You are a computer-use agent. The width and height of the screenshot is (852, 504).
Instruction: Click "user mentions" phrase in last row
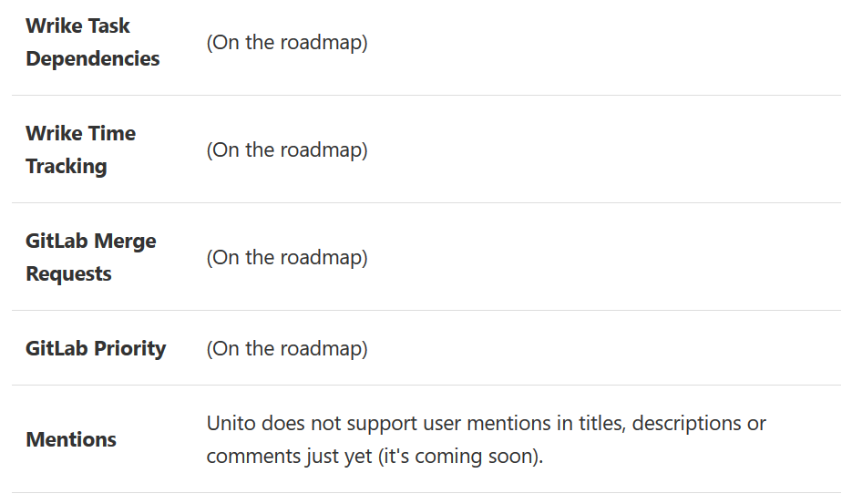click(x=487, y=424)
